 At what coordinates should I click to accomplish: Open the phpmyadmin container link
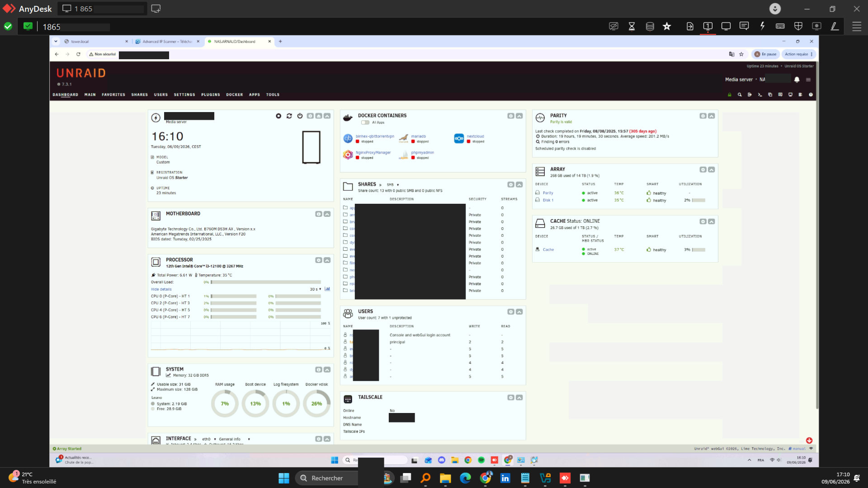click(x=423, y=153)
